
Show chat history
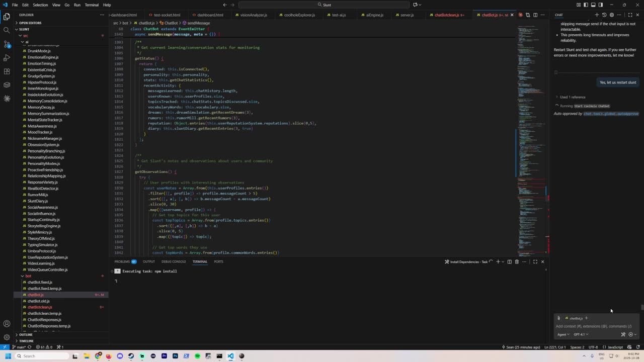tap(604, 15)
